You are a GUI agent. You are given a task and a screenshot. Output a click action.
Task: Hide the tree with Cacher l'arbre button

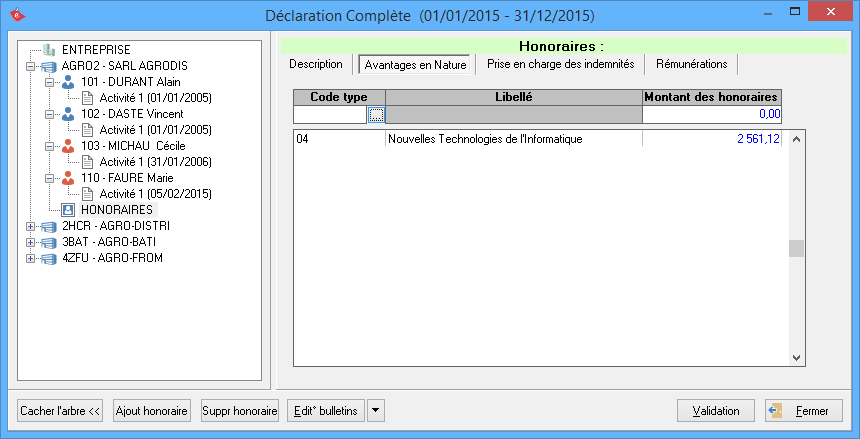click(x=61, y=411)
